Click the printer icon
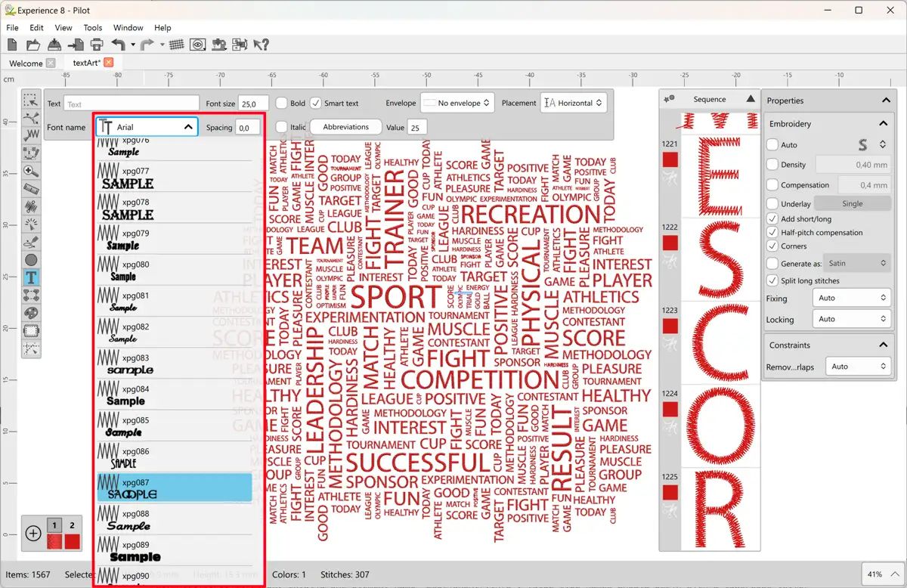 click(x=96, y=45)
